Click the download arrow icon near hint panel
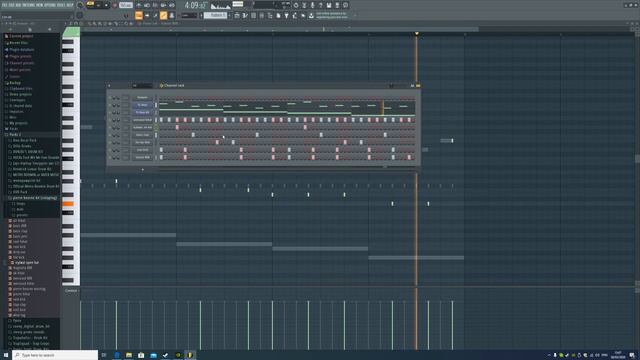This screenshot has width=640, height=360. coord(311,16)
